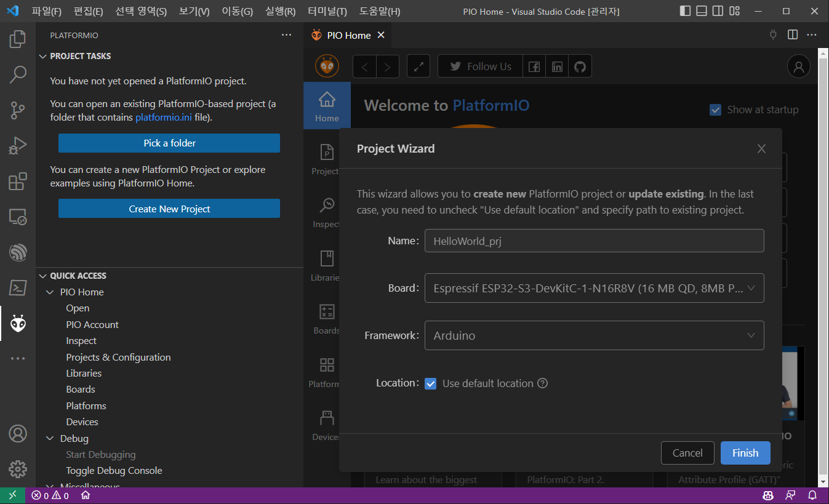Select Projects & Configuration in Quick Access
Screen dimensions: 829x504
pyautogui.click(x=118, y=357)
